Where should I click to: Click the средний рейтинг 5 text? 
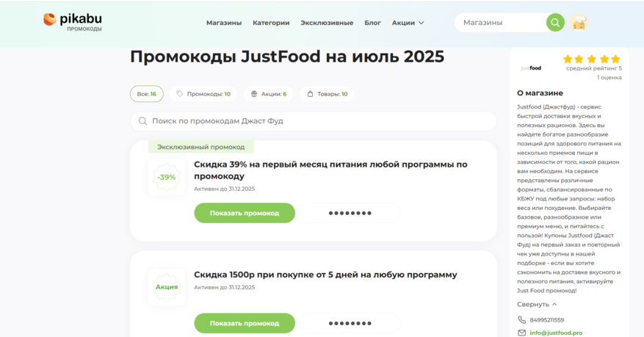point(594,68)
